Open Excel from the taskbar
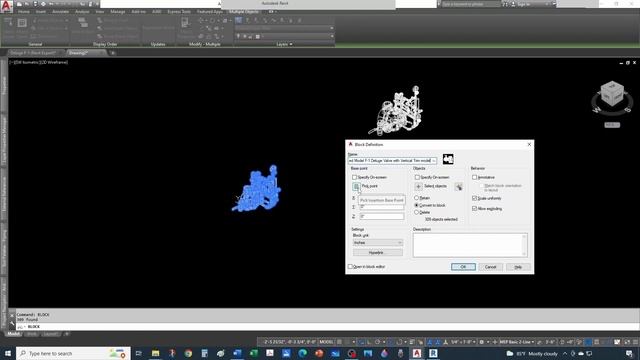 [253, 353]
